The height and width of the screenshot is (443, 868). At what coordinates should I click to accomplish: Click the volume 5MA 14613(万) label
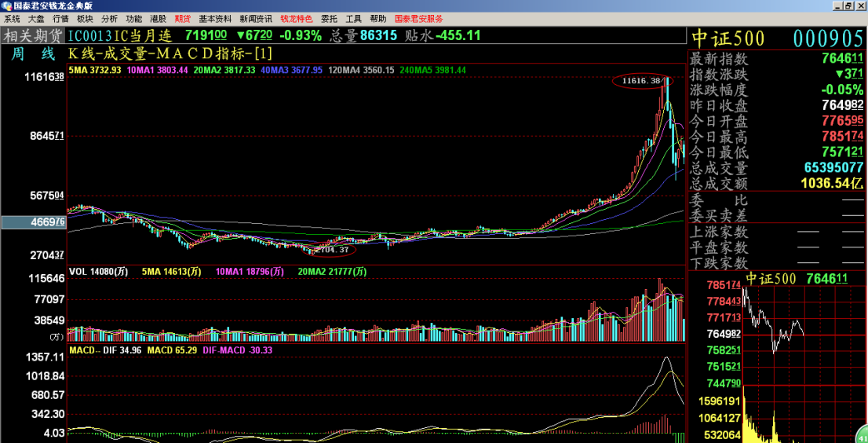tap(171, 271)
